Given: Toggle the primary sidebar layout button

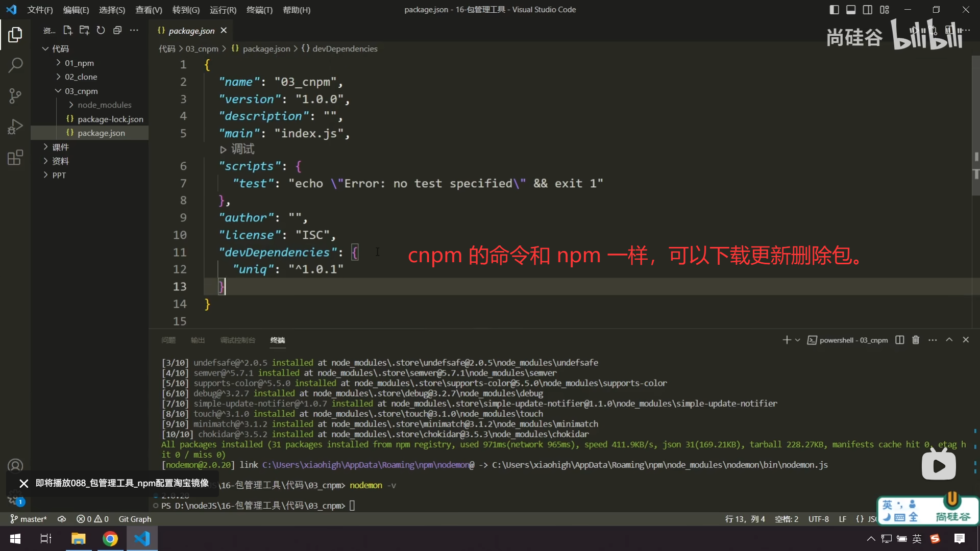Looking at the screenshot, I should click(x=834, y=10).
